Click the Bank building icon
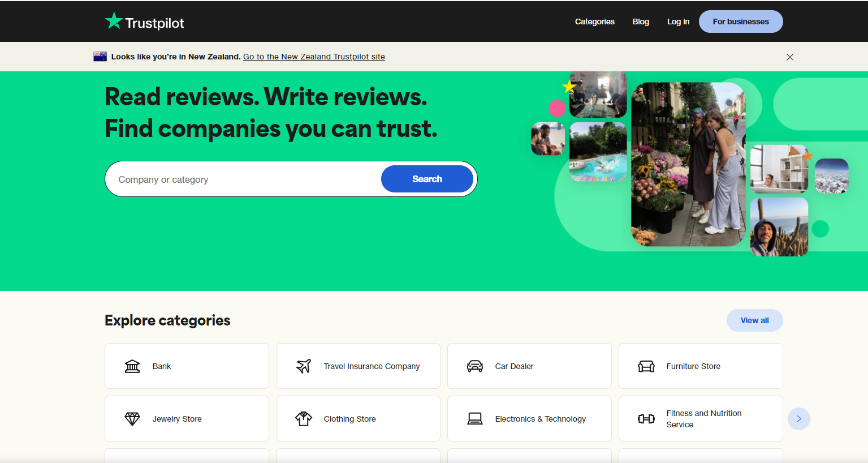868x463 pixels. [x=132, y=366]
